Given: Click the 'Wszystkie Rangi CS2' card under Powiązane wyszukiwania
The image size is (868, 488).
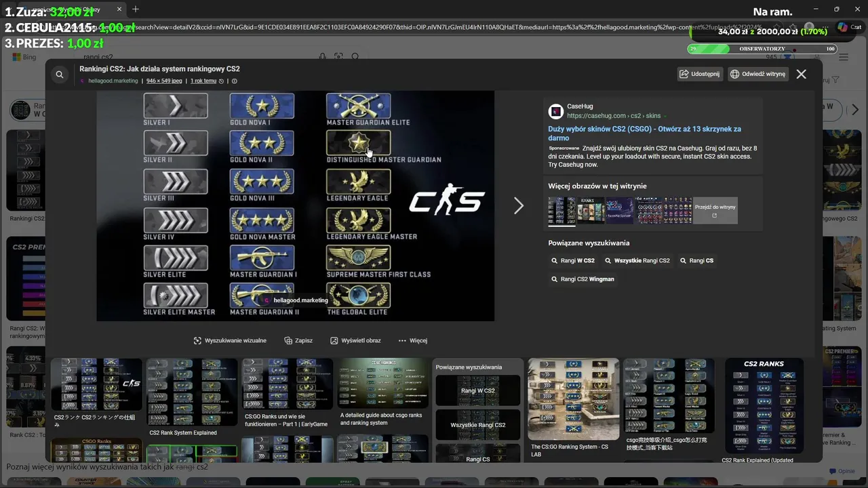Looking at the screenshot, I should 478,425.
